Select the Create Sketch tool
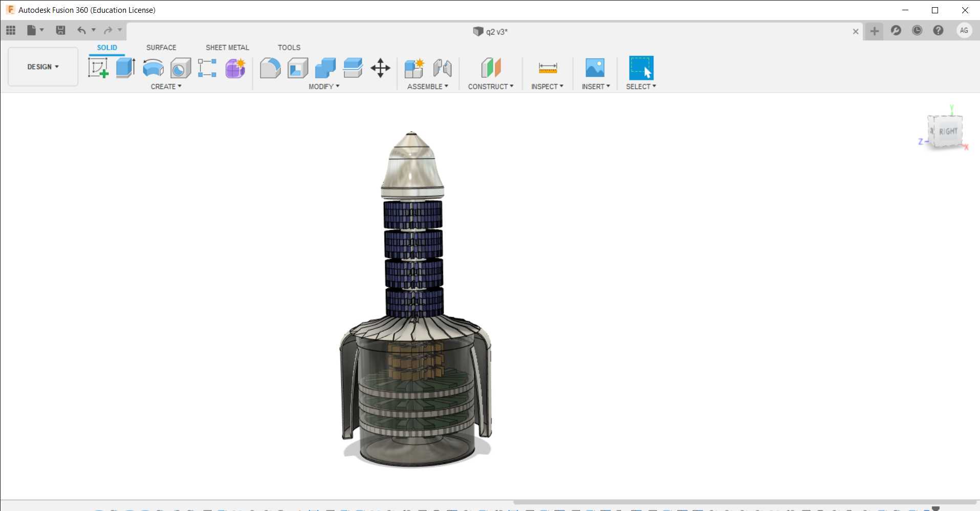 [x=98, y=68]
